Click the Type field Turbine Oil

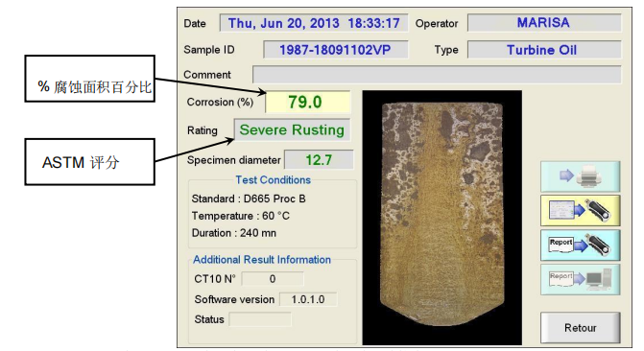544,50
